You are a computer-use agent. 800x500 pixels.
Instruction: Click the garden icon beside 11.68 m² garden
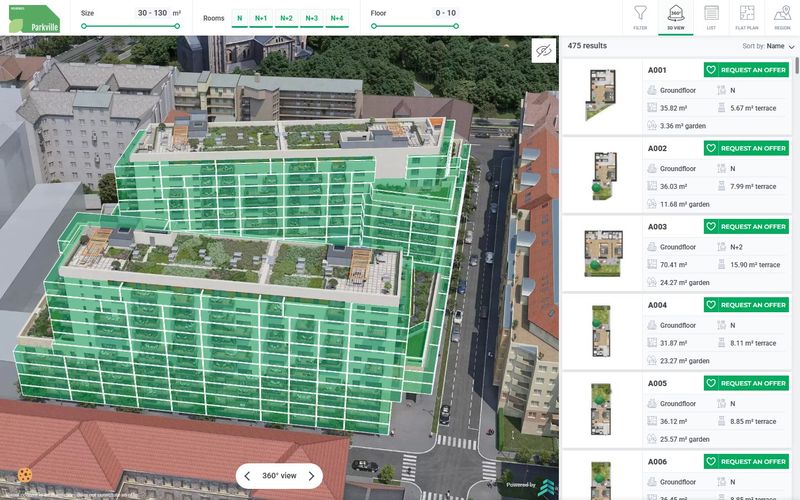[x=652, y=204]
